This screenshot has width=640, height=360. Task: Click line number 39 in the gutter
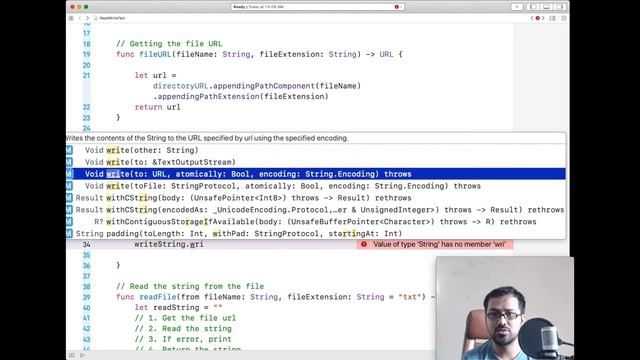87,297
